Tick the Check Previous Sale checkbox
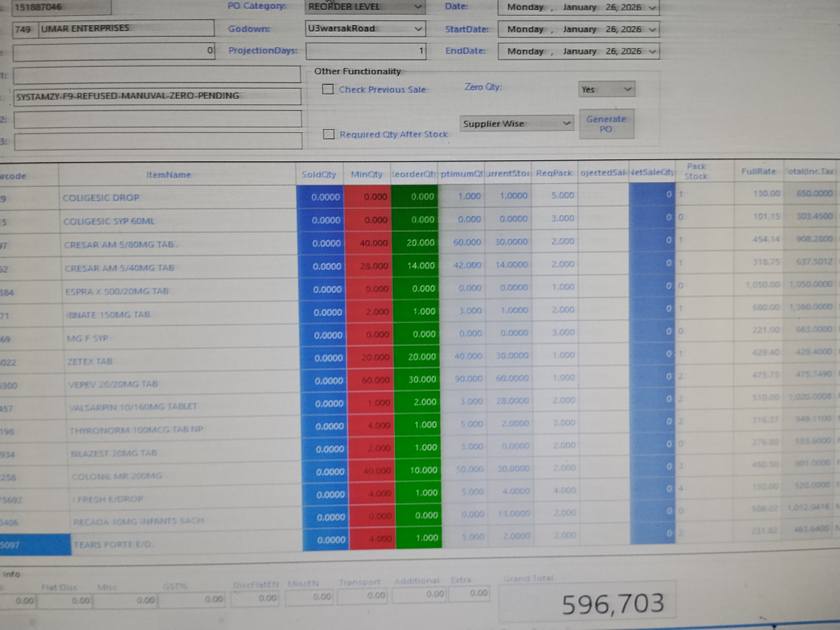Screen dimensions: 840x630 click(328, 89)
